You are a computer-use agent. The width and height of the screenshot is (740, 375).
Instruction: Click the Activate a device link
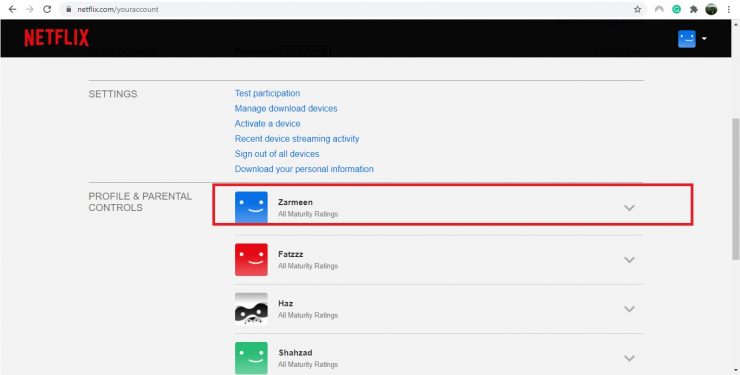268,124
